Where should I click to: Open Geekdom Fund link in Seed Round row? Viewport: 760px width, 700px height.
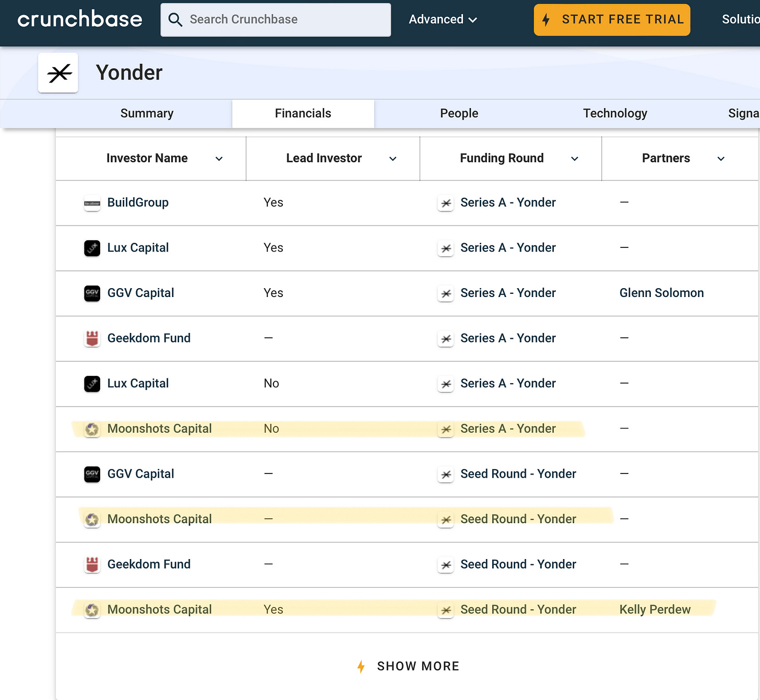coord(149,564)
